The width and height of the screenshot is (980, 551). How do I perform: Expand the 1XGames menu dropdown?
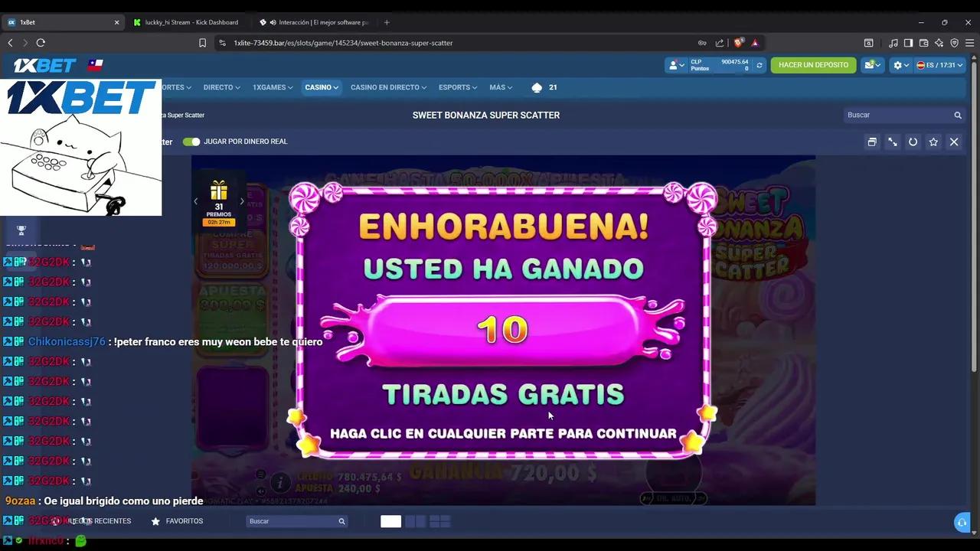(x=273, y=87)
